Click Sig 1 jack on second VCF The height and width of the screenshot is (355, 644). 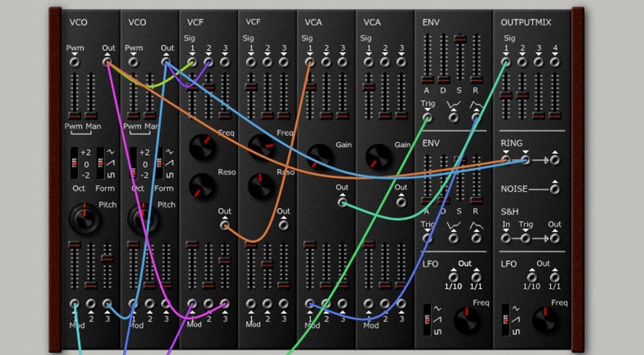click(251, 62)
